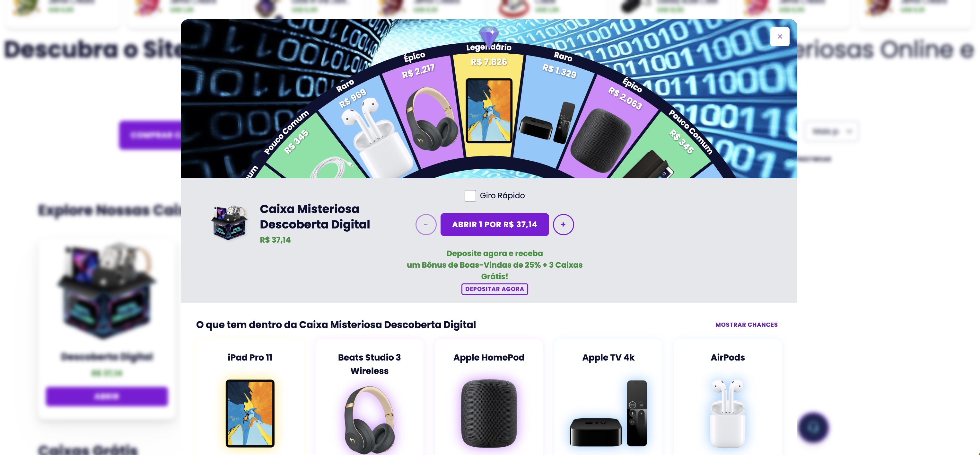
Task: Open the round chat support bubble
Action: point(813,427)
